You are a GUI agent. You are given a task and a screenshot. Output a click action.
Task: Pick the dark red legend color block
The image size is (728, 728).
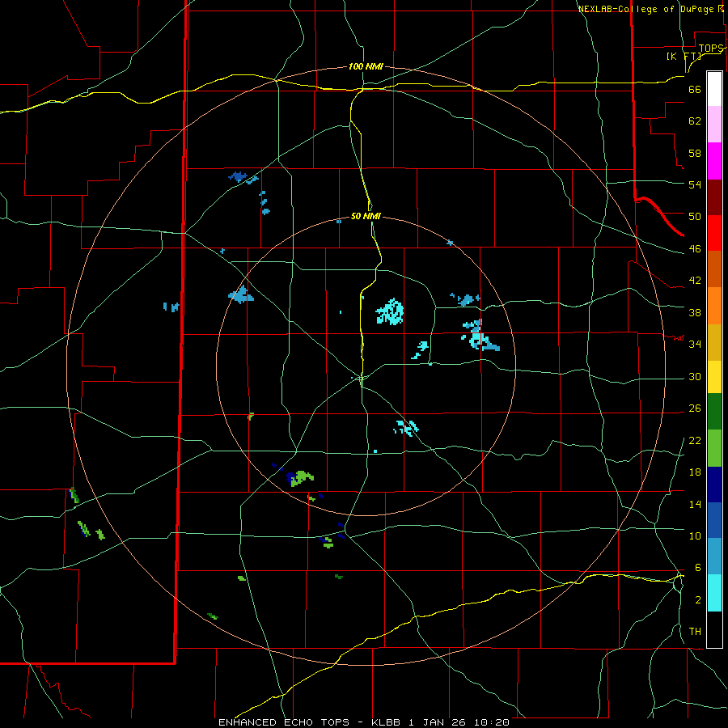(714, 197)
